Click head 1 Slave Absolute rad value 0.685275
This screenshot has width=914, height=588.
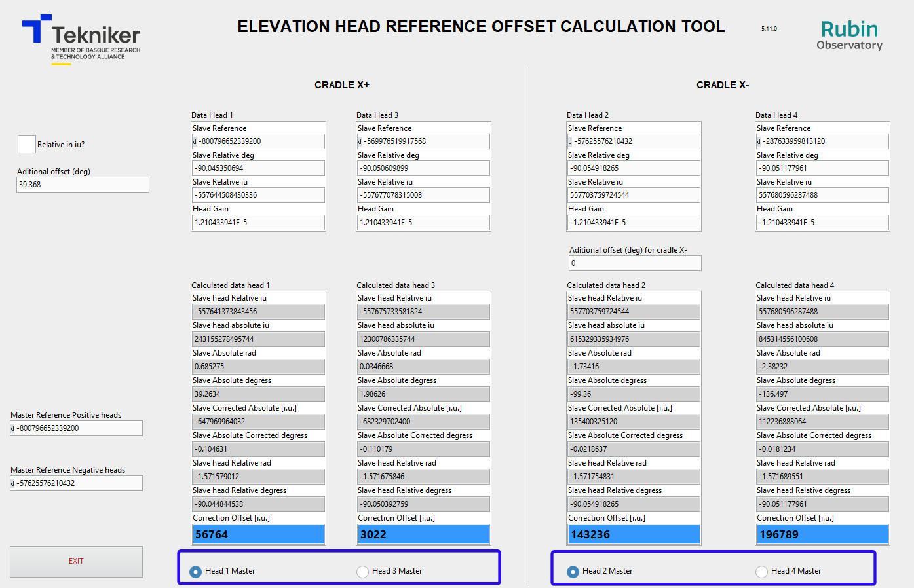click(x=258, y=367)
